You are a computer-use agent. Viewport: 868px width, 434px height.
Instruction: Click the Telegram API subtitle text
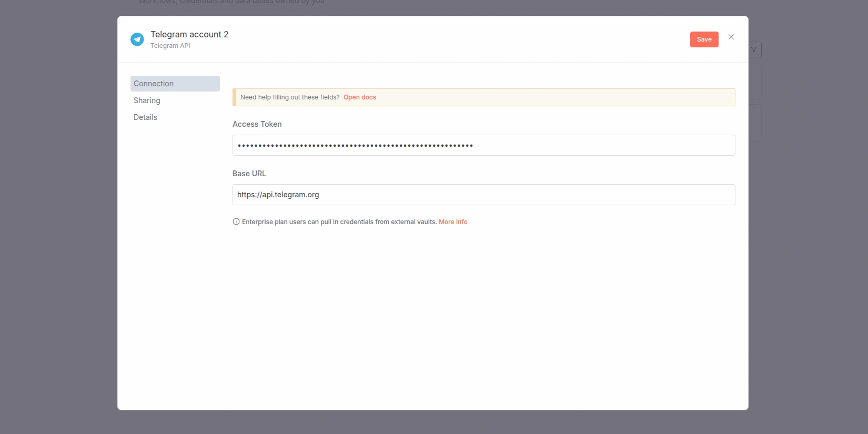170,46
